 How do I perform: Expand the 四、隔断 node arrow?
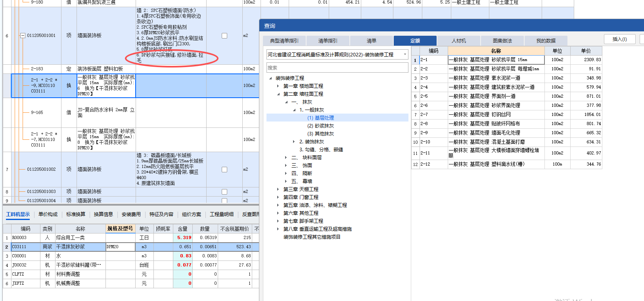click(x=286, y=174)
